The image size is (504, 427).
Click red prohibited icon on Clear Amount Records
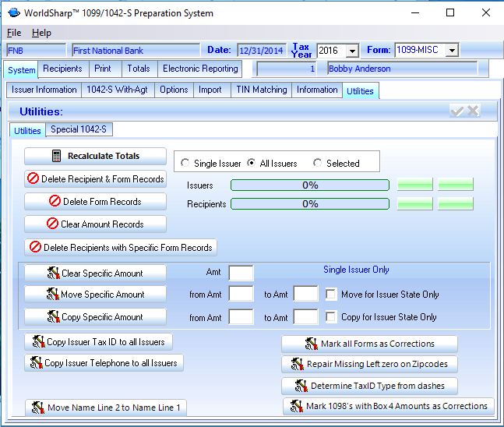coord(52,224)
